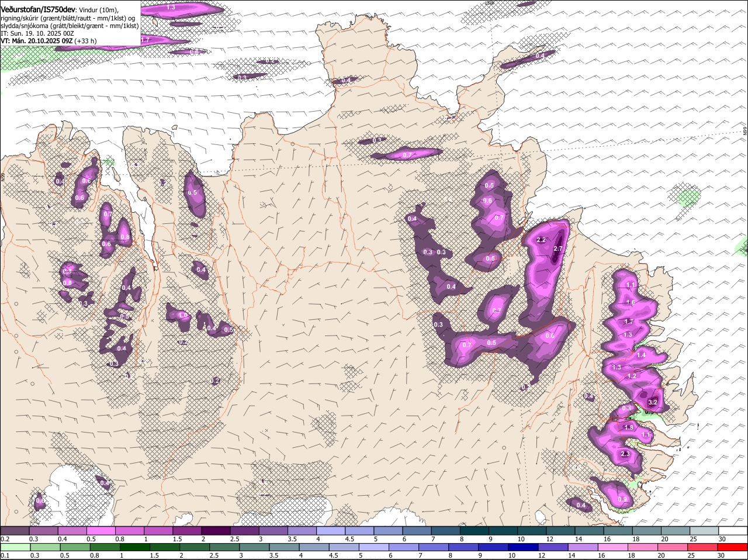The image size is (748, 560).
Task: Click the '2.2' snowfall value on the map
Action: (x=541, y=240)
